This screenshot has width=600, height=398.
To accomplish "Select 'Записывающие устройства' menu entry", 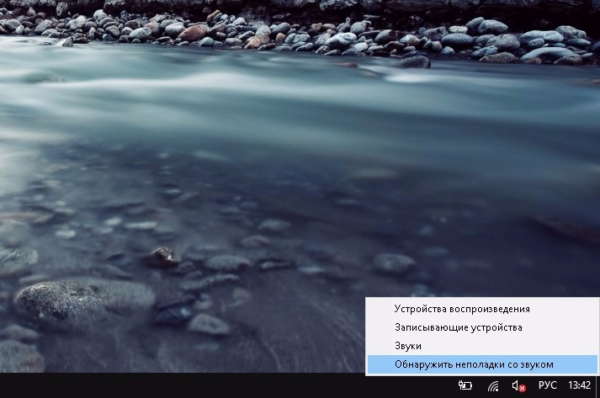I will (x=482, y=328).
